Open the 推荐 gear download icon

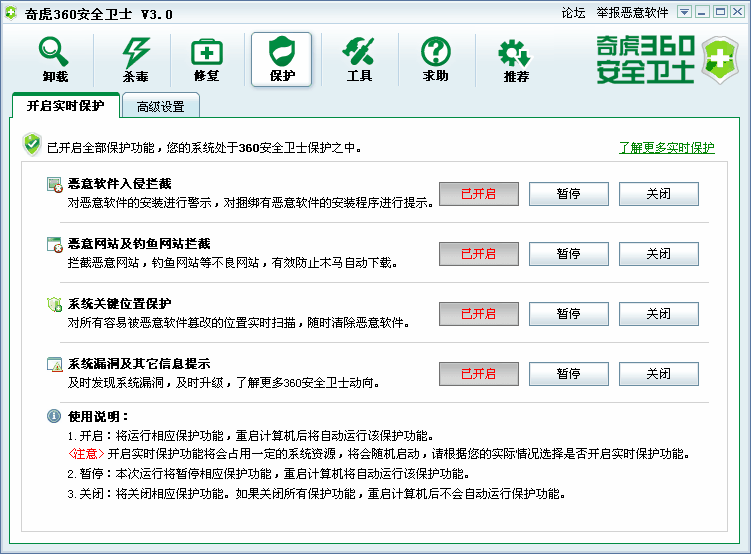coord(515,60)
